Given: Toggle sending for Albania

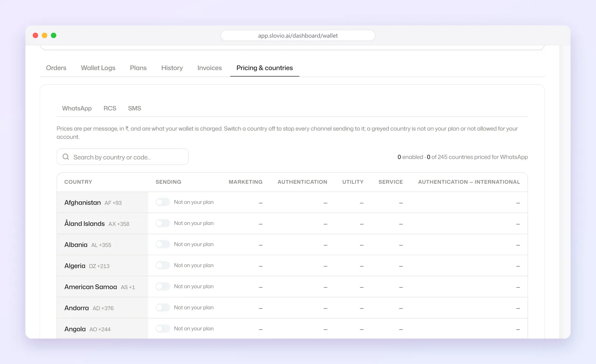Looking at the screenshot, I should point(163,244).
